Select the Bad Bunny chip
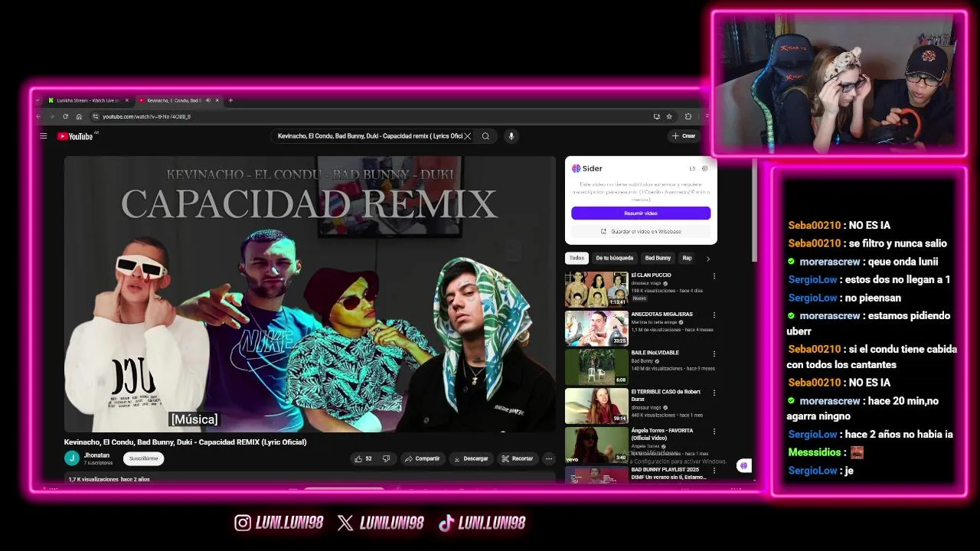 658,258
